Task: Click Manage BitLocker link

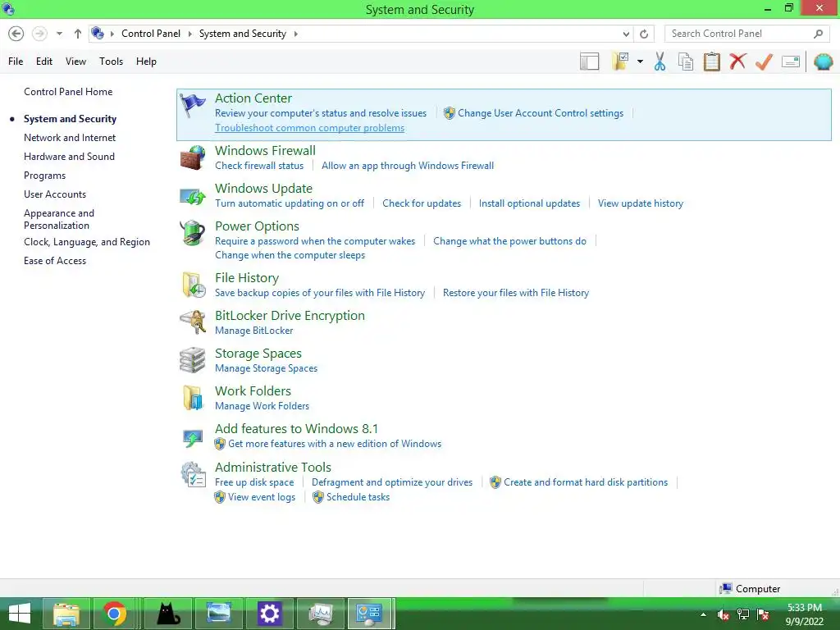Action: [x=254, y=331]
